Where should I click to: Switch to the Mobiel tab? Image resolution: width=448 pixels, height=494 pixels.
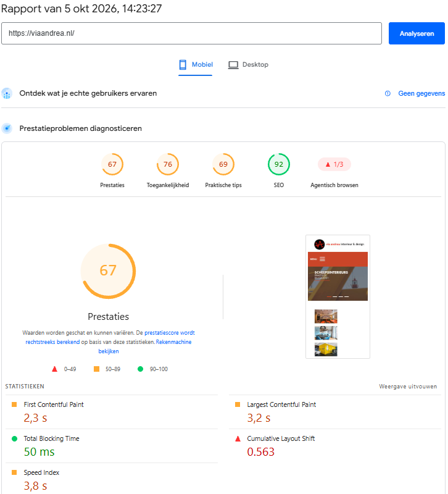(196, 65)
